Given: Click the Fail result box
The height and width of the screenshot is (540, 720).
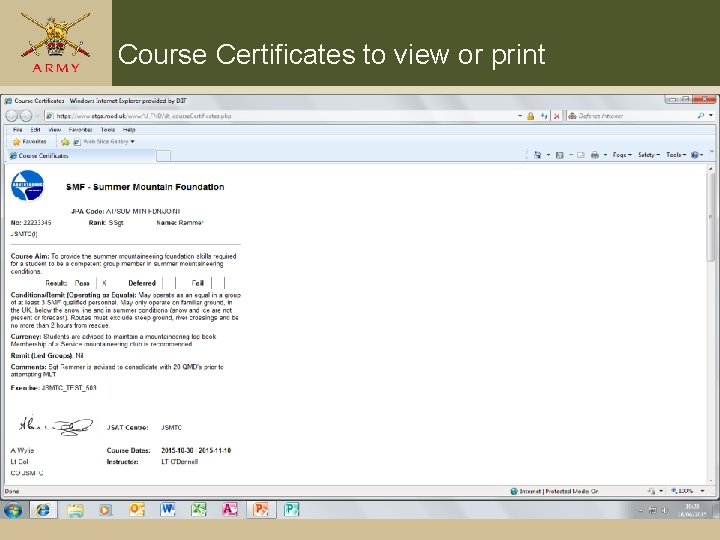Looking at the screenshot, I should (x=218, y=283).
